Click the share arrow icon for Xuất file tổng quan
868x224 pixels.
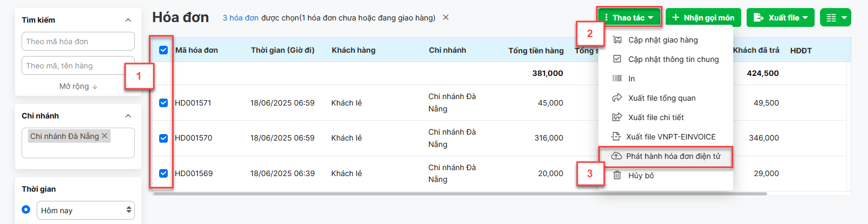coord(617,98)
